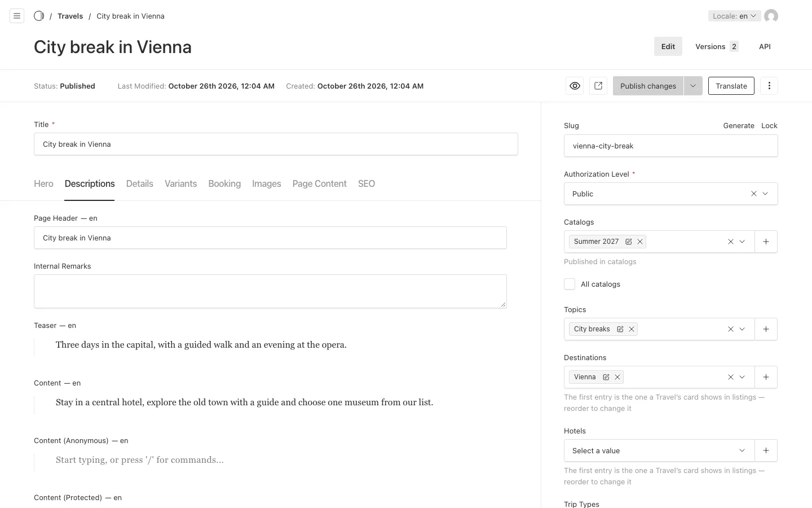Expand the Publish changes options arrow
Image resolution: width=812 pixels, height=508 pixels.
point(693,86)
